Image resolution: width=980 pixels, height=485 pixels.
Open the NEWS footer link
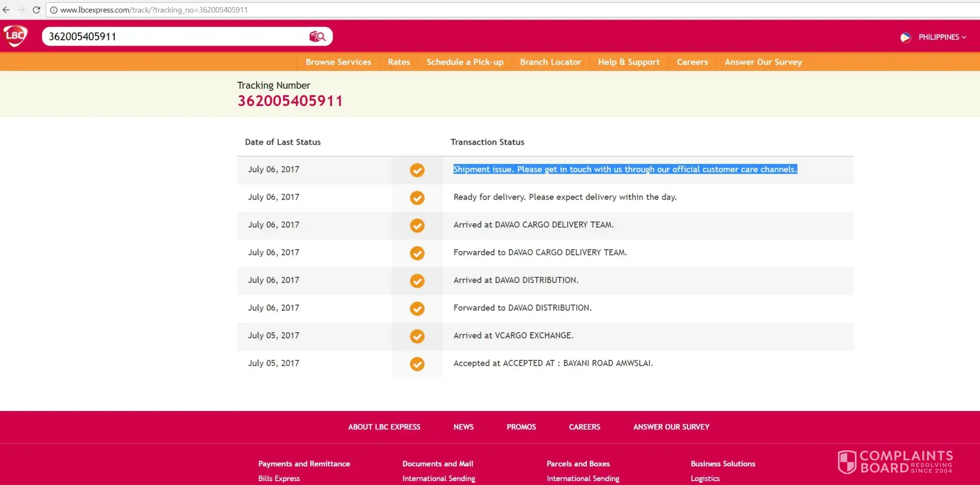point(463,427)
